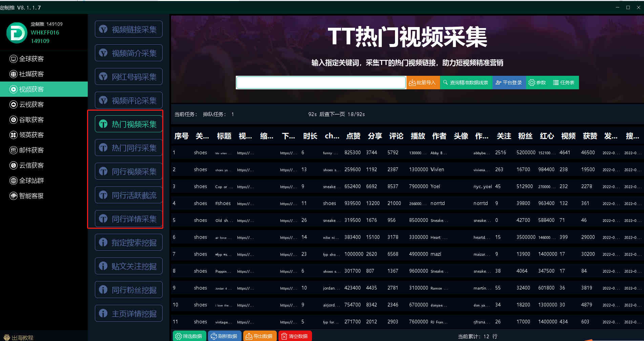Click 825300 likes cell in row 1
The width and height of the screenshot is (644, 341).
click(x=353, y=153)
